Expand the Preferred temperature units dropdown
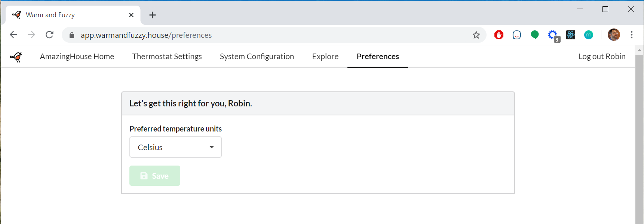The image size is (644, 224). tap(175, 147)
